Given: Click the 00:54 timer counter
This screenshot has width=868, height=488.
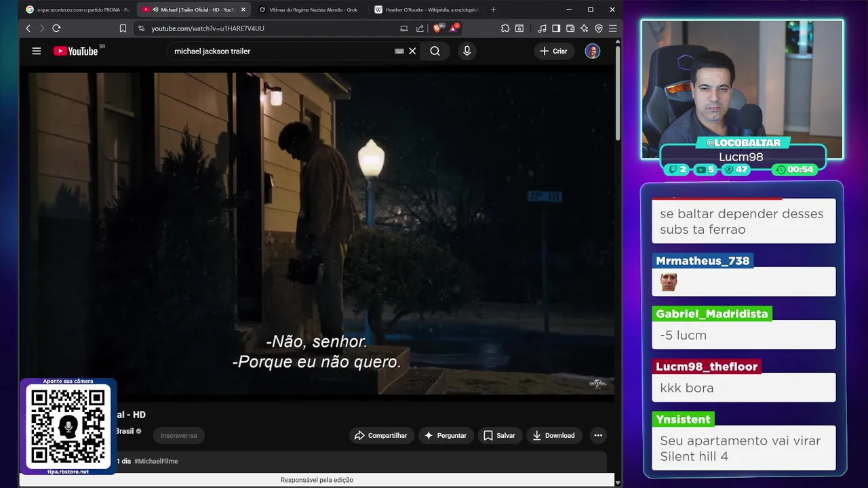Looking at the screenshot, I should point(795,169).
